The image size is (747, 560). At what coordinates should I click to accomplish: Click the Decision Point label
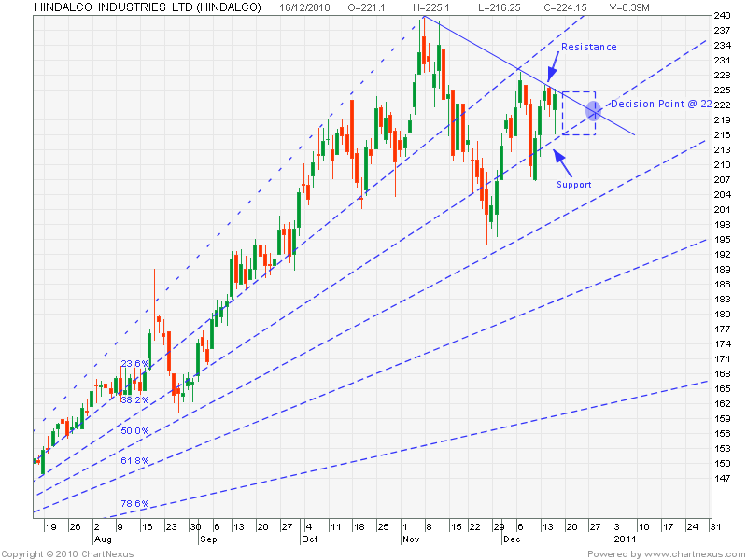pos(661,104)
